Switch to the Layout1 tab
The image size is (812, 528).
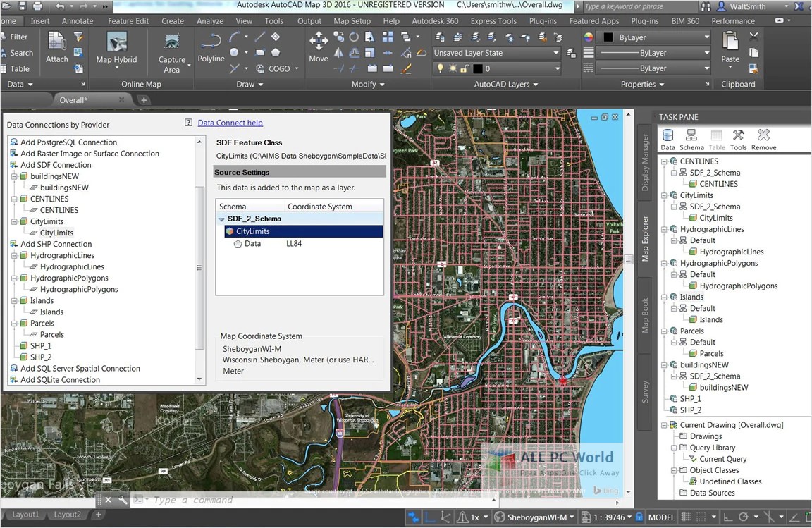(x=25, y=515)
